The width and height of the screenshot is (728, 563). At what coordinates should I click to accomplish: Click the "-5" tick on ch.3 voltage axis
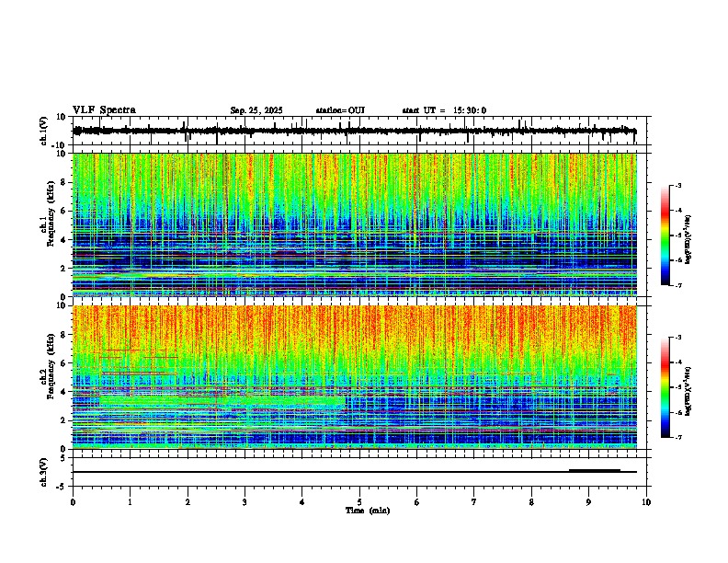(x=62, y=487)
